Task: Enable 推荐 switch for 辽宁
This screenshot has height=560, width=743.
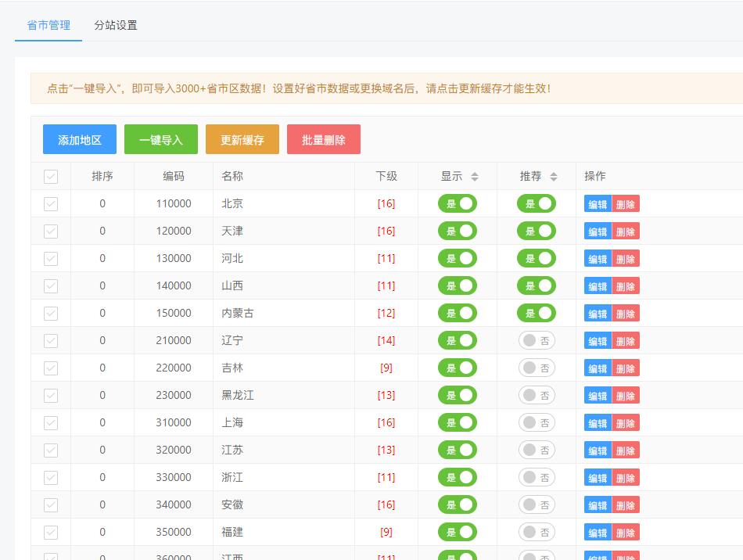Action: [537, 341]
